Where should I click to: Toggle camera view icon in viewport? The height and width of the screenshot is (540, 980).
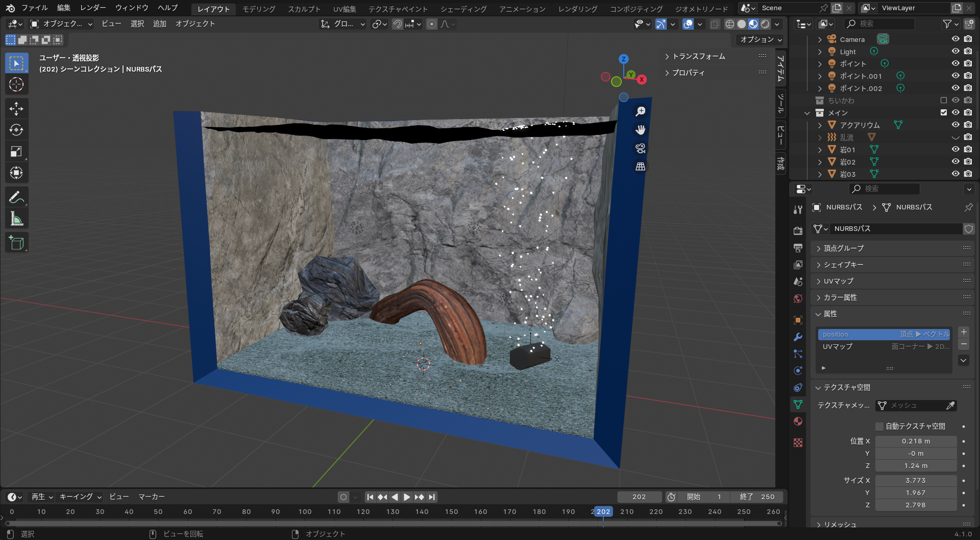[641, 148]
